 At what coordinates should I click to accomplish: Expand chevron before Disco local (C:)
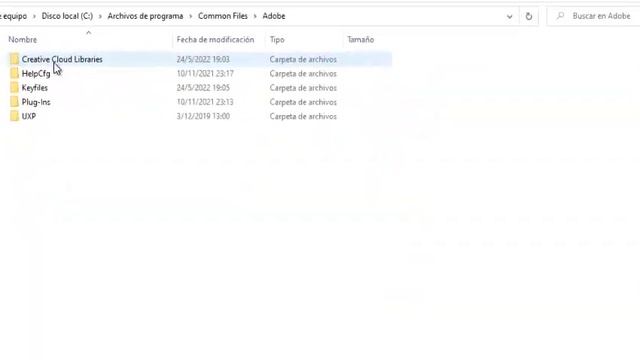(34, 16)
